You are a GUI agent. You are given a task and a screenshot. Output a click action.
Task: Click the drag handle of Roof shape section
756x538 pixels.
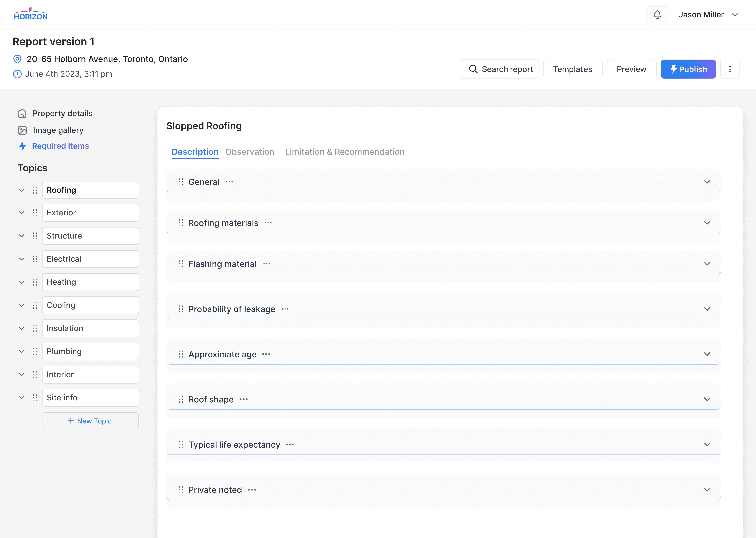click(x=181, y=400)
